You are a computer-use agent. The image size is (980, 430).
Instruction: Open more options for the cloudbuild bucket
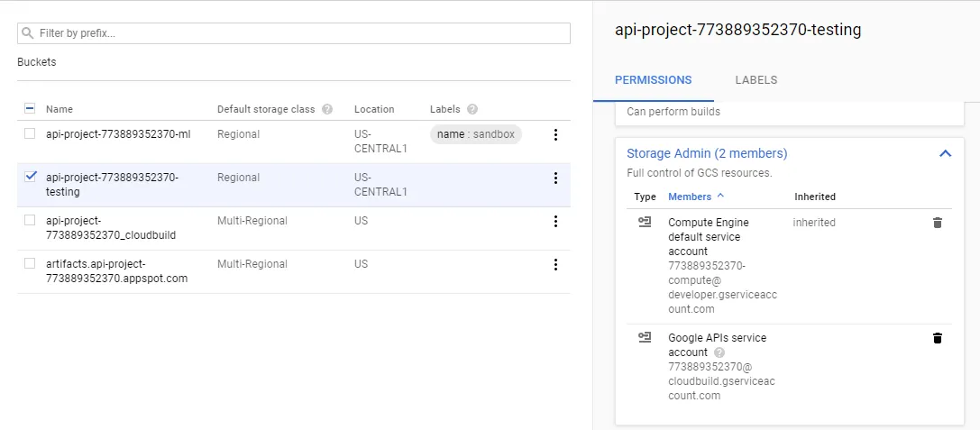[x=555, y=221]
